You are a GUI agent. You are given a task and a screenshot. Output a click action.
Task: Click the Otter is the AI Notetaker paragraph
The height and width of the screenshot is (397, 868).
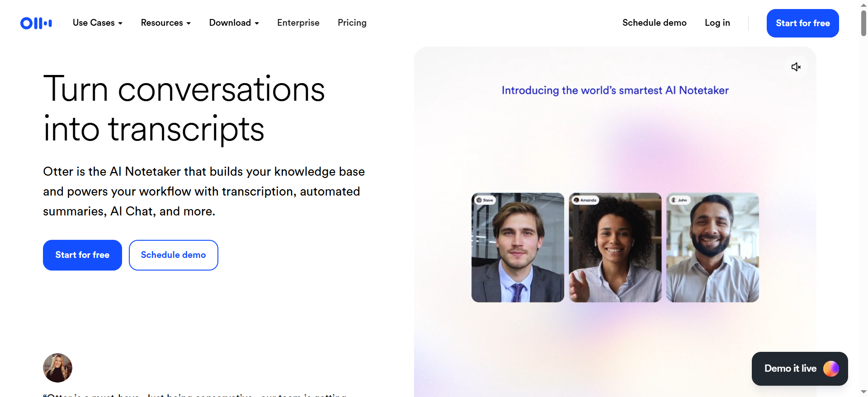click(x=204, y=191)
